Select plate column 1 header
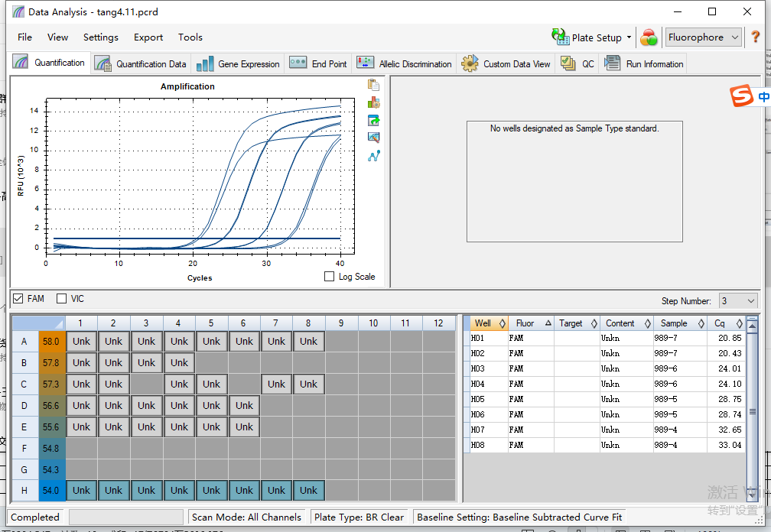This screenshot has width=771, height=532. coord(80,323)
